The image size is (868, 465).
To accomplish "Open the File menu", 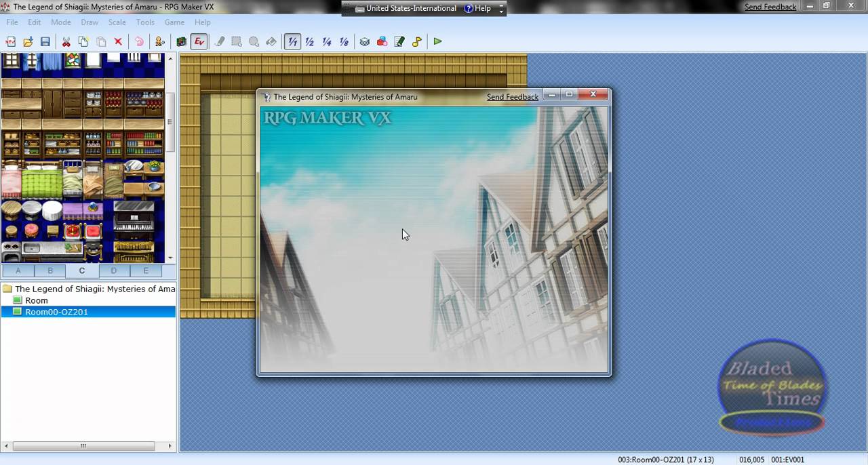I will click(12, 22).
